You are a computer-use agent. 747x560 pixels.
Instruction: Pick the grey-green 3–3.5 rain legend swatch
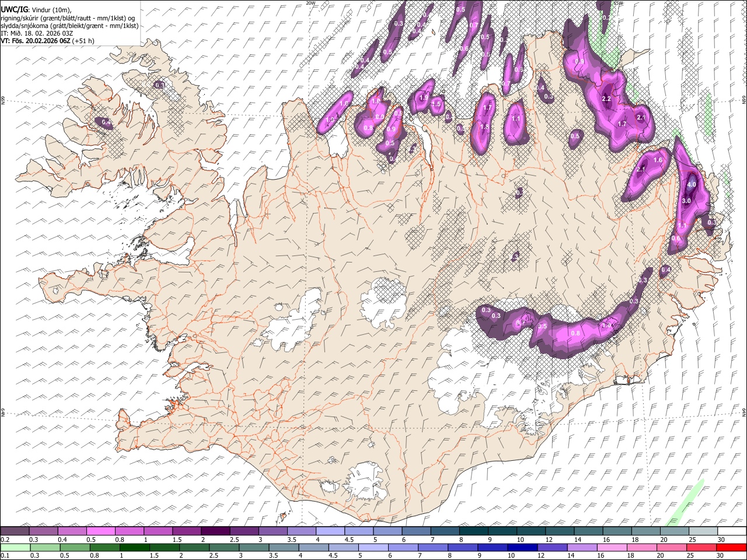[254, 547]
